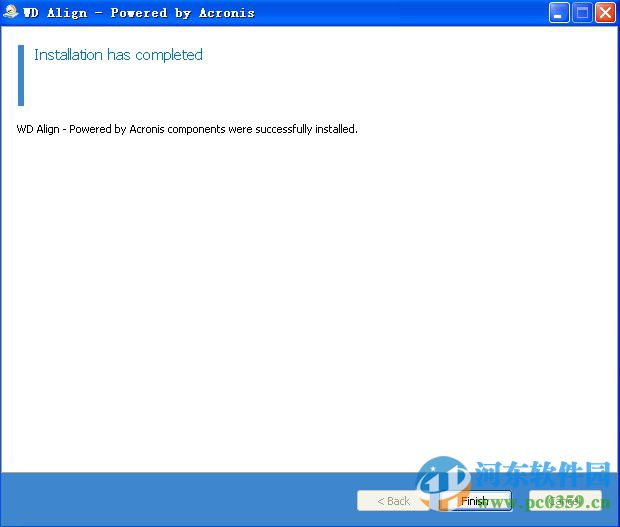Click the WD Align installer title bar icon
This screenshot has height=527, width=620.
click(x=11, y=12)
